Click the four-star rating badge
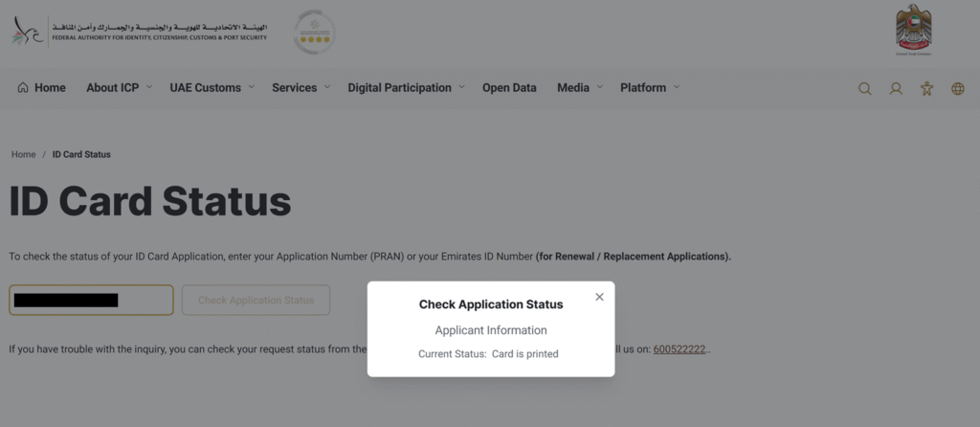 pyautogui.click(x=314, y=32)
